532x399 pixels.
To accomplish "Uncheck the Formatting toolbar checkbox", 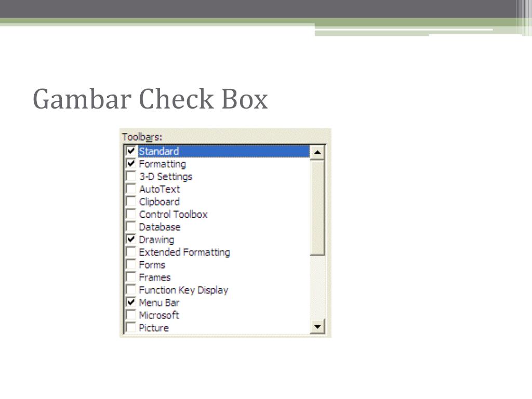I will point(131,164).
